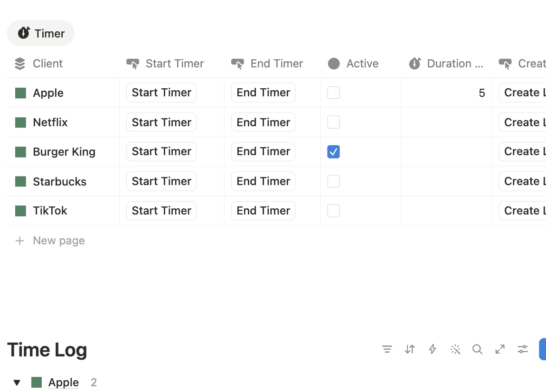This screenshot has height=392, width=546.
Task: End Timer for TikTok
Action: click(263, 211)
